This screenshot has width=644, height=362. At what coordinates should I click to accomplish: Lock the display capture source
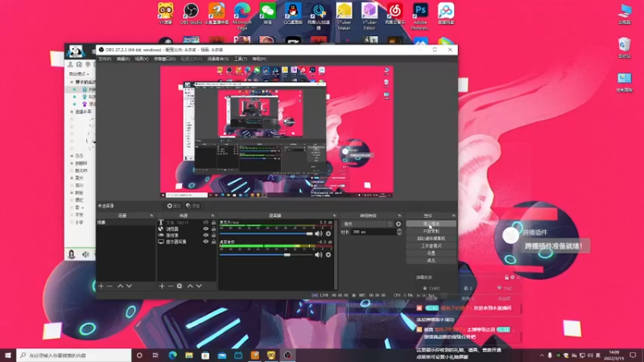tap(213, 242)
